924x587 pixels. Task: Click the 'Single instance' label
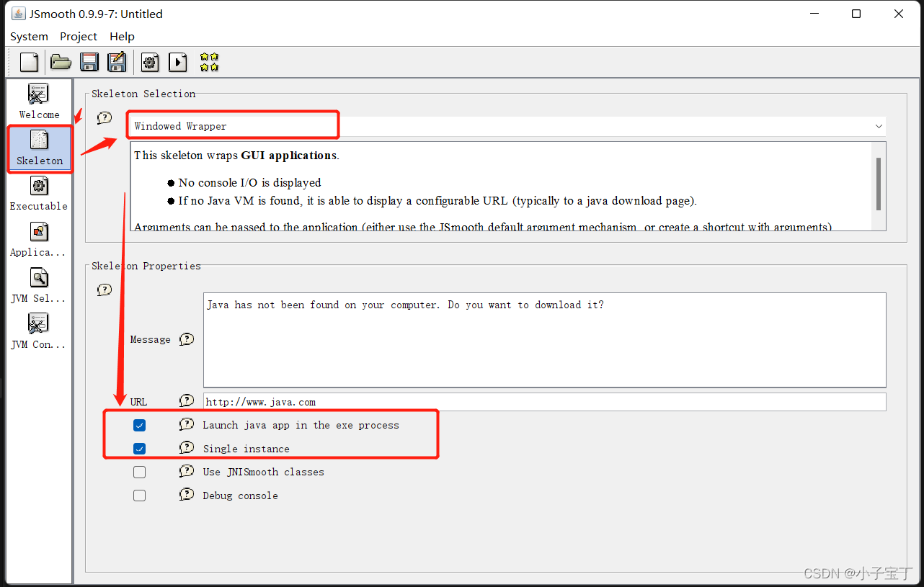tap(246, 449)
